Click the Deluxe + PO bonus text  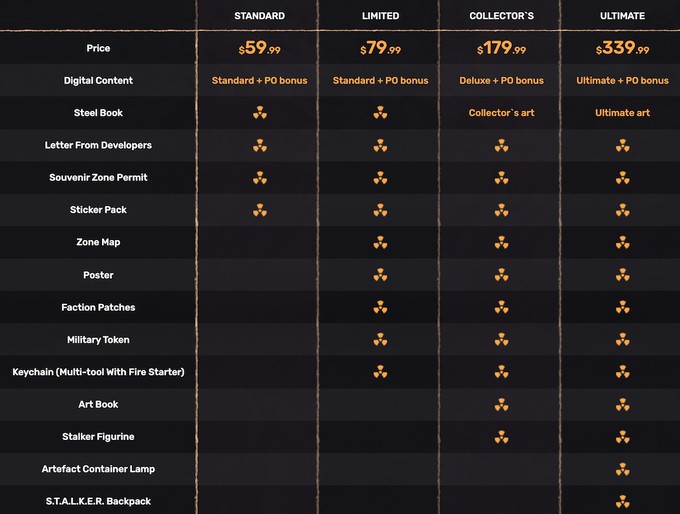pyautogui.click(x=501, y=81)
